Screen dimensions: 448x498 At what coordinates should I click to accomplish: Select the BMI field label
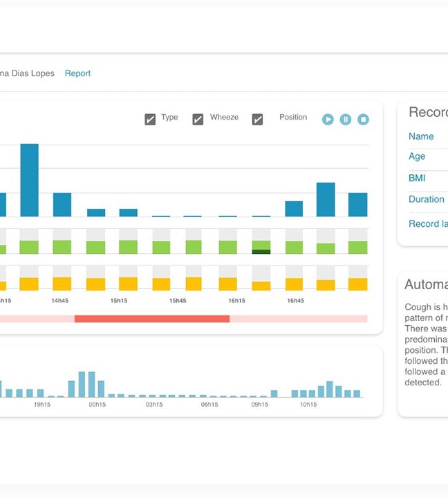pos(417,178)
